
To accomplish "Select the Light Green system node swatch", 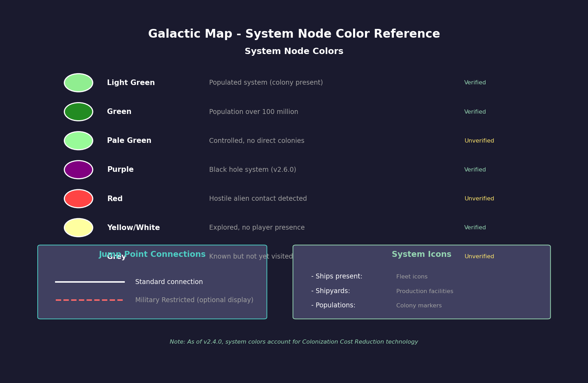I will click(x=78, y=83).
